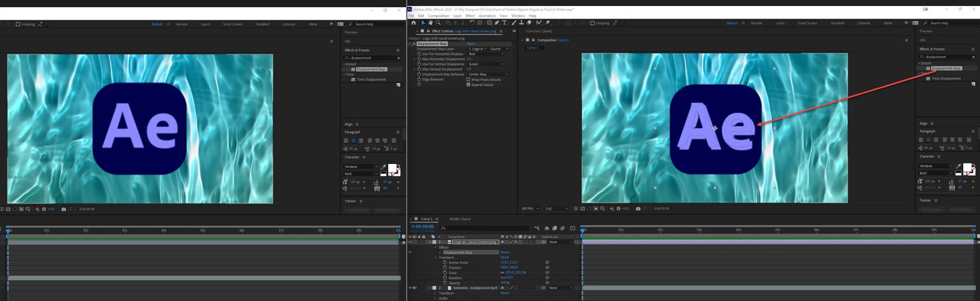Reset Displacement Map in Effect Controls
Image resolution: width=980 pixels, height=301 pixels.
(x=471, y=44)
